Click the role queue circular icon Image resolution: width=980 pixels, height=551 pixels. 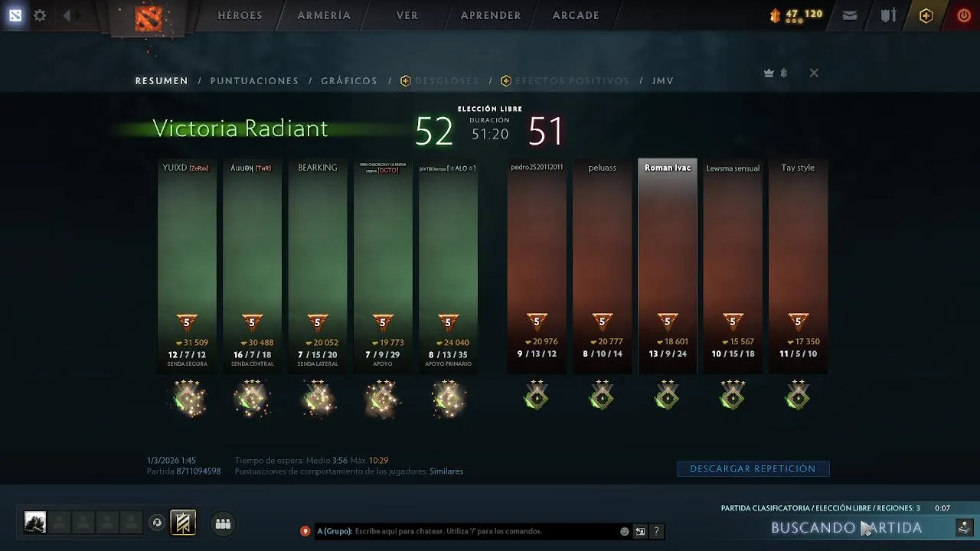(157, 523)
